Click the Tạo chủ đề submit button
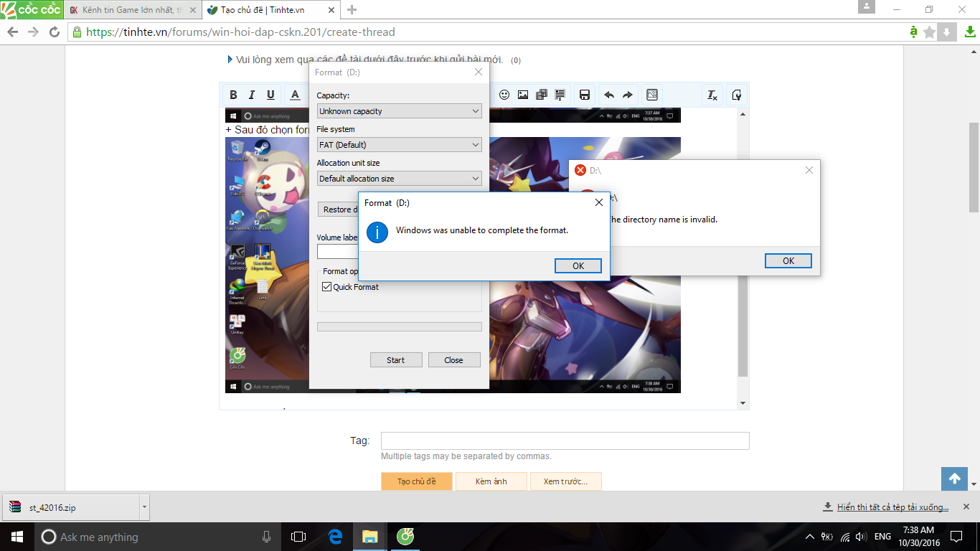This screenshot has width=980, height=551. coord(417,481)
